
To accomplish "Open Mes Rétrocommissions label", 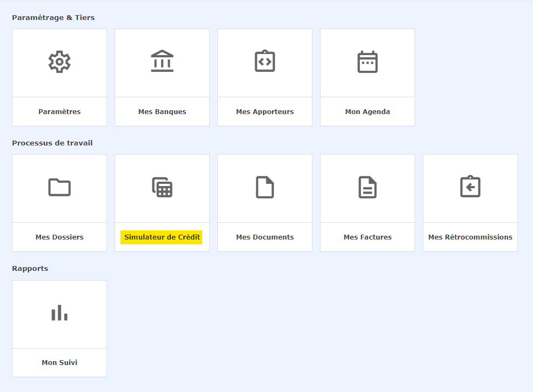I will pos(470,237).
